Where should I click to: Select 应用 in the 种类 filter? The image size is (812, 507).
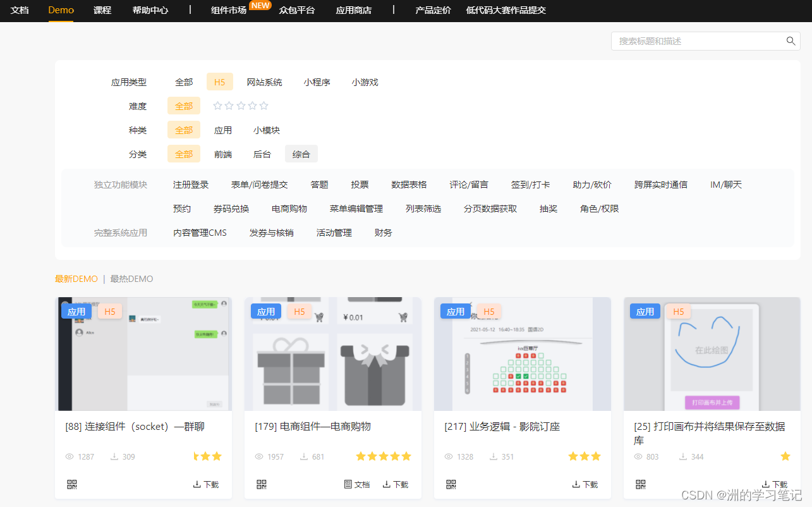pyautogui.click(x=223, y=130)
